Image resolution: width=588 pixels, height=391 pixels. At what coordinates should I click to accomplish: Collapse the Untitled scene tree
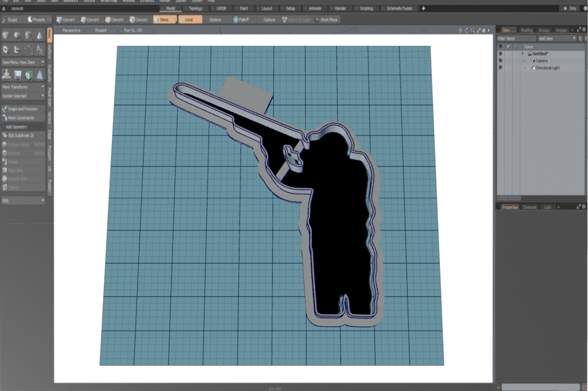pos(523,53)
